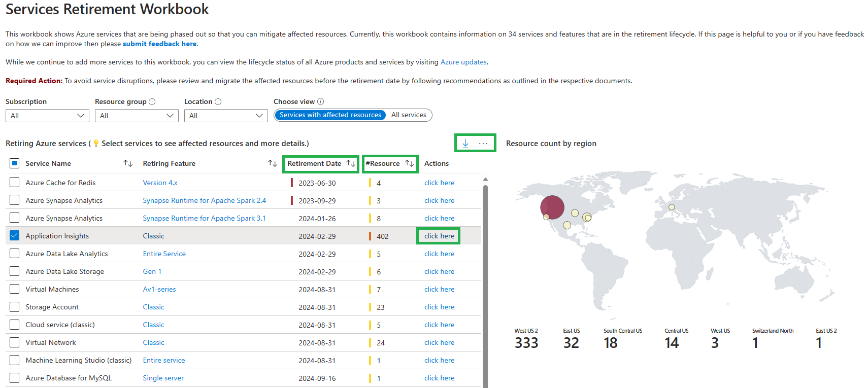Open the submit feedback here link
This screenshot has width=868, height=388.
point(159,44)
